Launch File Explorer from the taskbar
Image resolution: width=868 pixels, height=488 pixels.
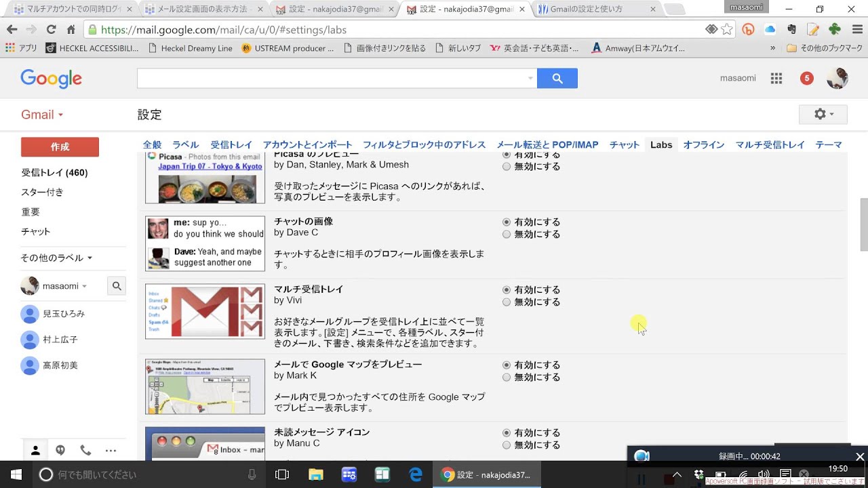tap(316, 474)
